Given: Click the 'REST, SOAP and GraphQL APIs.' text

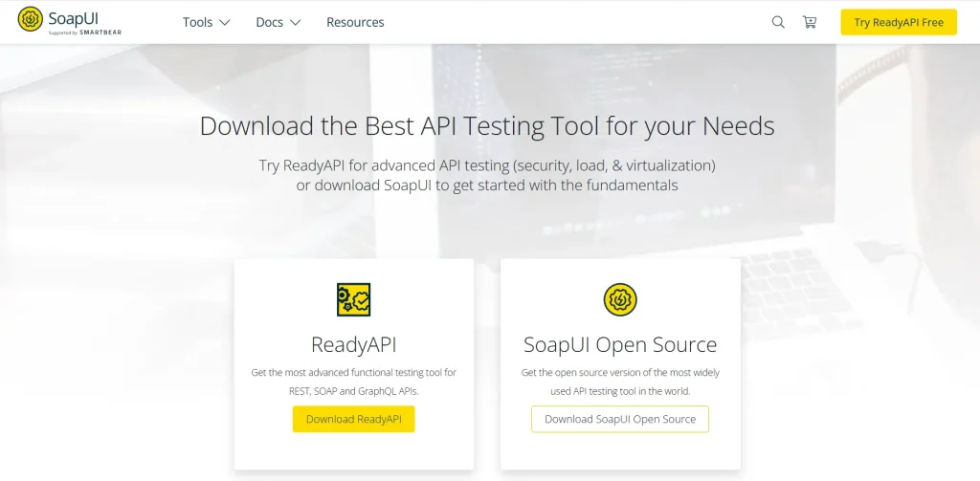Looking at the screenshot, I should 354,392.
